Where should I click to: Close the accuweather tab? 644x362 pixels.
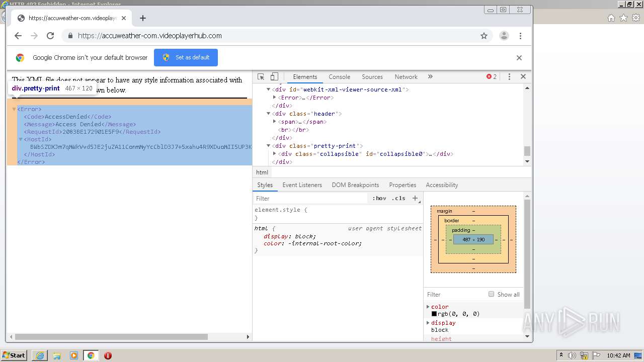pos(124,18)
